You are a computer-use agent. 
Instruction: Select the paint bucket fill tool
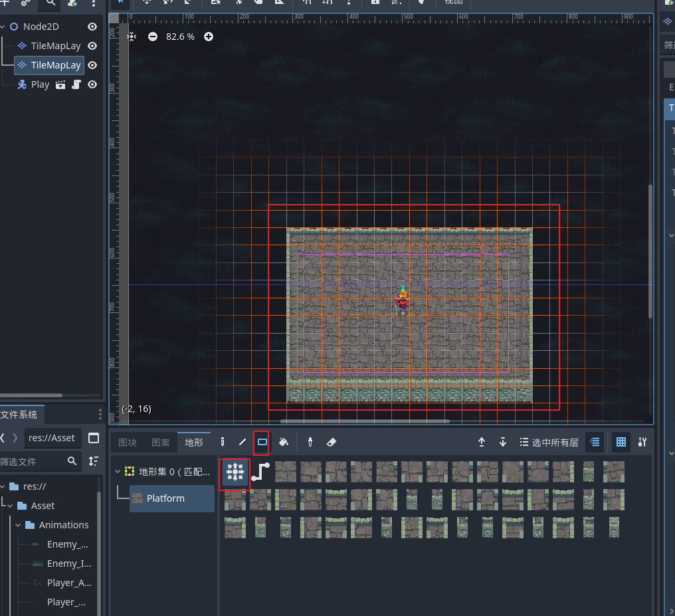pyautogui.click(x=283, y=442)
